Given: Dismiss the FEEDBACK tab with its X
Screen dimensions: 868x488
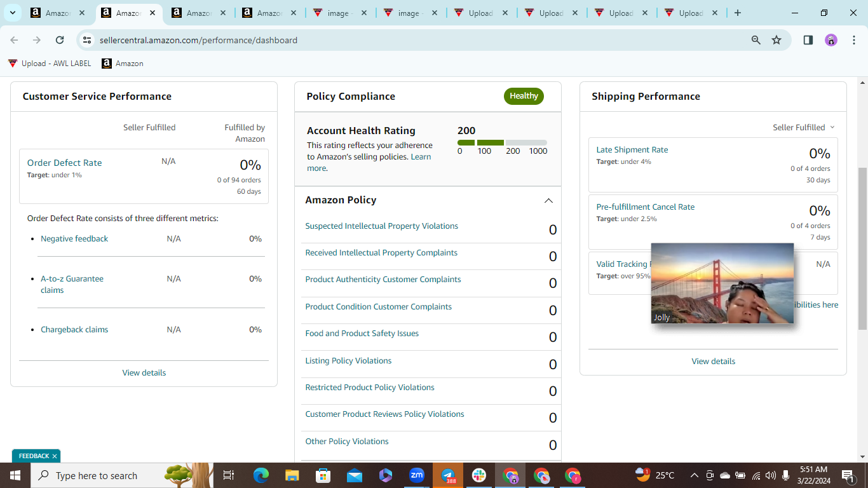Looking at the screenshot, I should 55,456.
